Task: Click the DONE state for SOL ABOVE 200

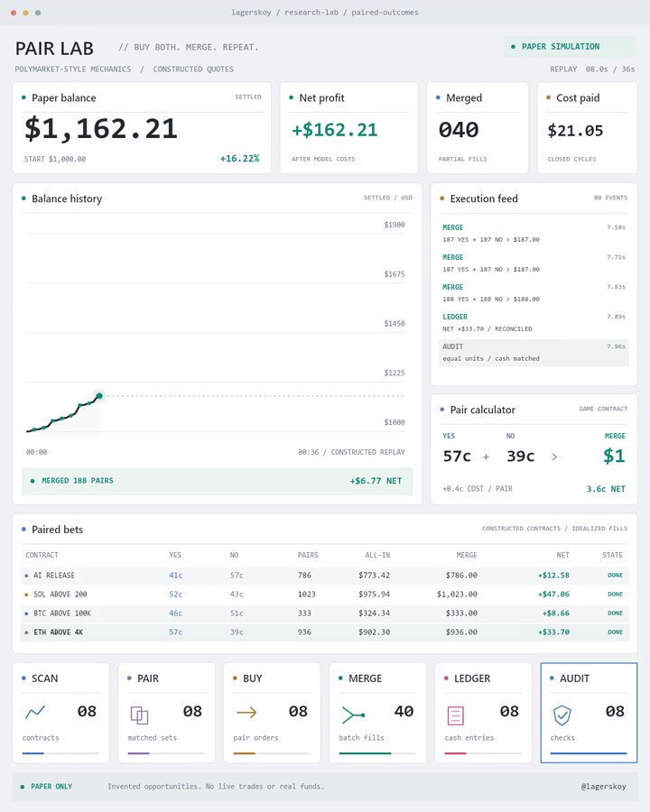Action: coord(616,595)
